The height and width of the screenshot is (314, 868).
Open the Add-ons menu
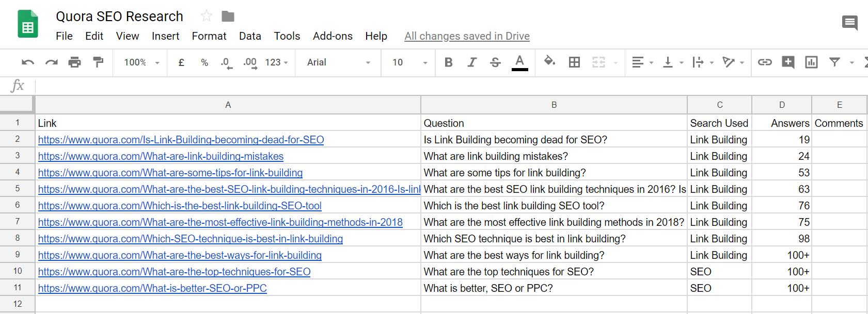[333, 36]
